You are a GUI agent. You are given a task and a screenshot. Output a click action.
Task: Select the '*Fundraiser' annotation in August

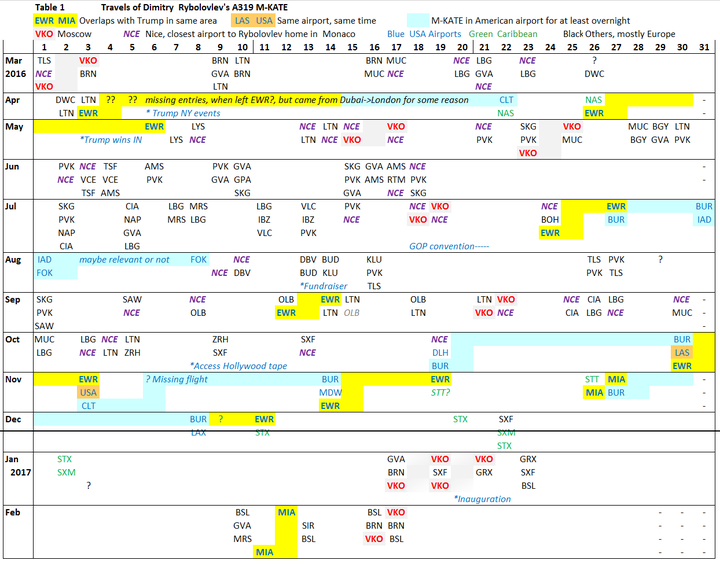pos(324,286)
